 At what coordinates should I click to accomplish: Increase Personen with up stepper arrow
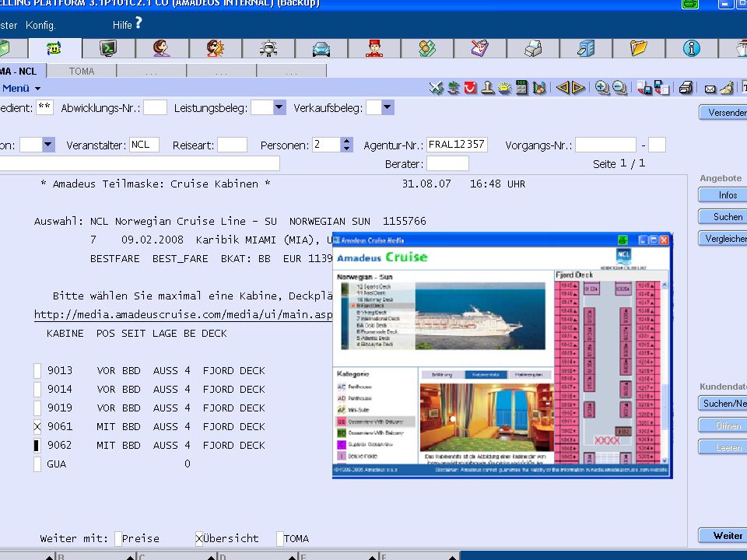point(347,141)
